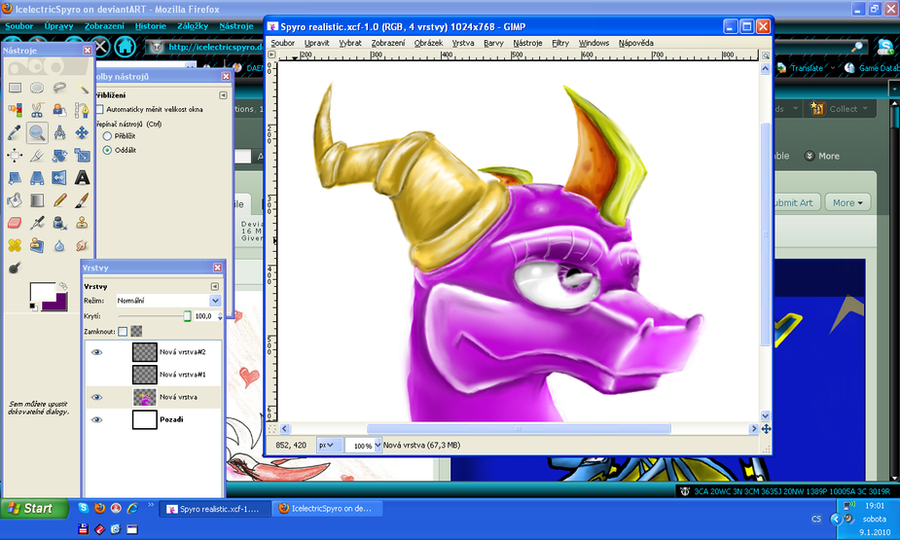900x540 pixels.
Task: Select the Scale tool
Action: 82,156
